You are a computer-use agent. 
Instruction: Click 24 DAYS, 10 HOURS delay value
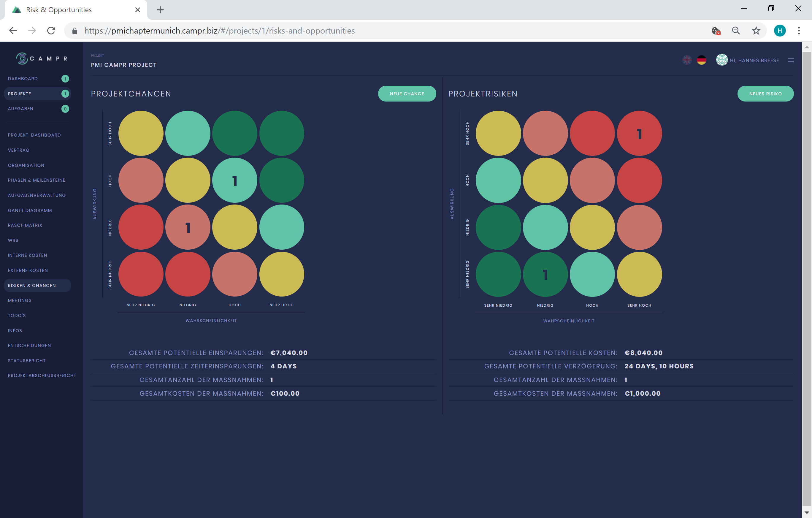coord(659,366)
